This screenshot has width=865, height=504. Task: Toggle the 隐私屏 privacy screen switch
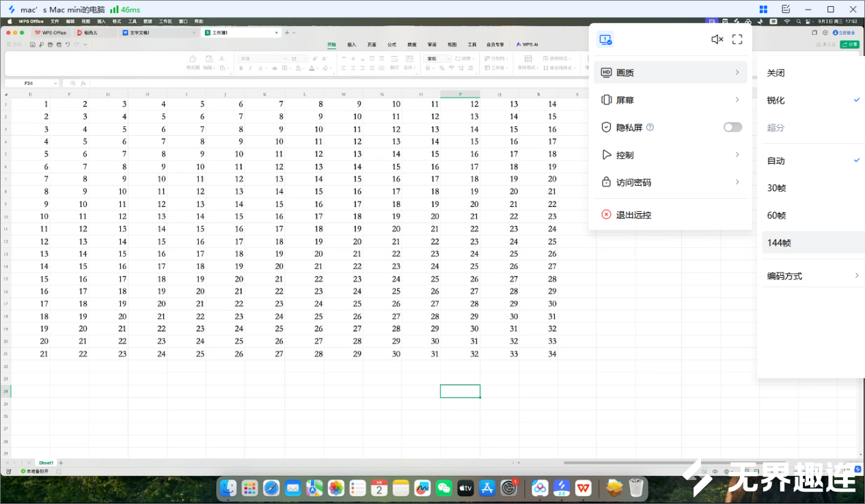pyautogui.click(x=732, y=127)
